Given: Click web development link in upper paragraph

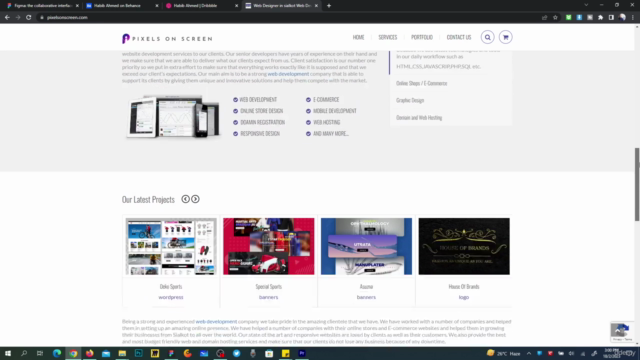Looking at the screenshot, I should pyautogui.click(x=288, y=74).
